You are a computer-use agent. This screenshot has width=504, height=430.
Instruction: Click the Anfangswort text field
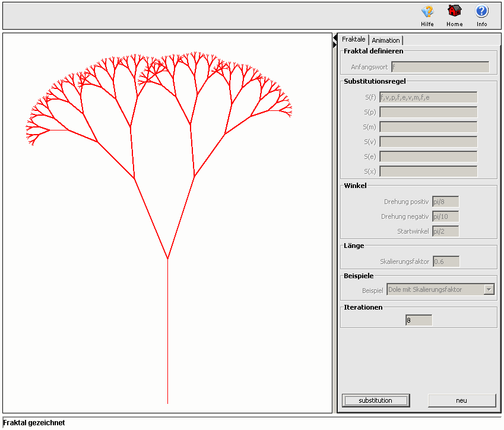pos(440,67)
